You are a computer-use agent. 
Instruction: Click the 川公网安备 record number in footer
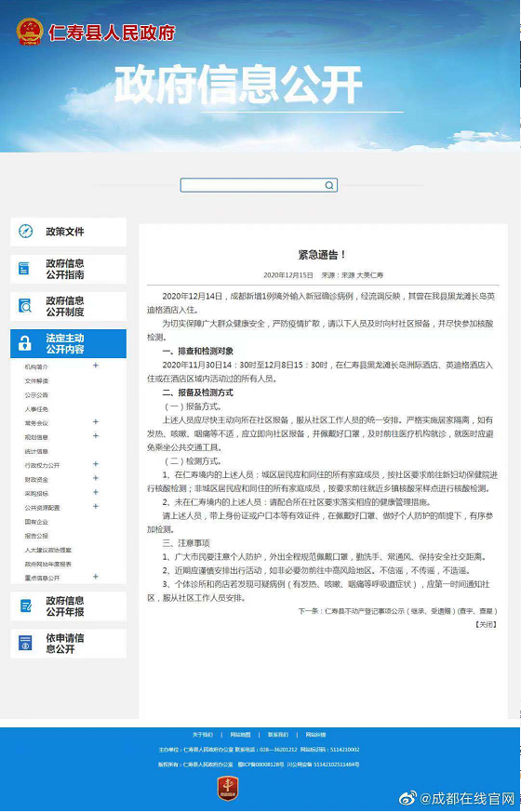(324, 765)
